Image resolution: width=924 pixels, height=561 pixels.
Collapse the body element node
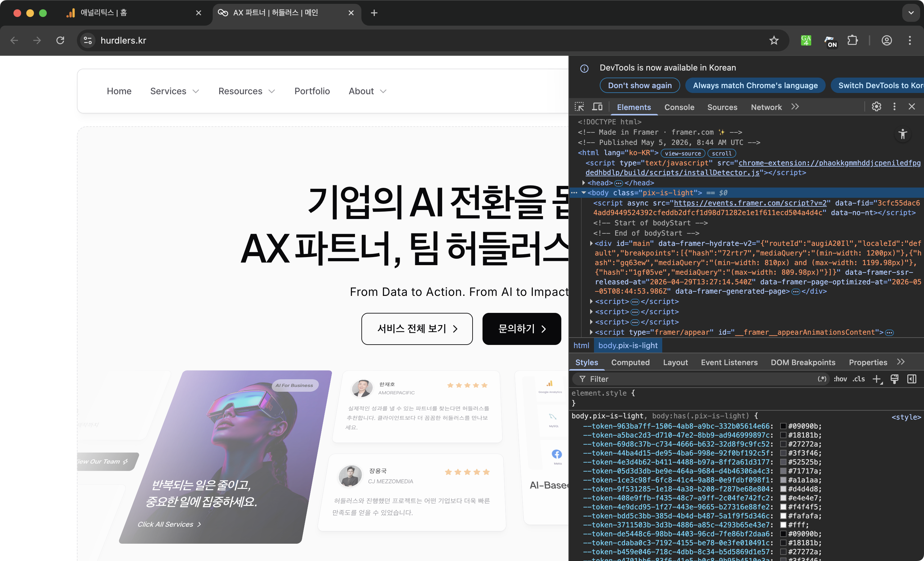pos(583,193)
